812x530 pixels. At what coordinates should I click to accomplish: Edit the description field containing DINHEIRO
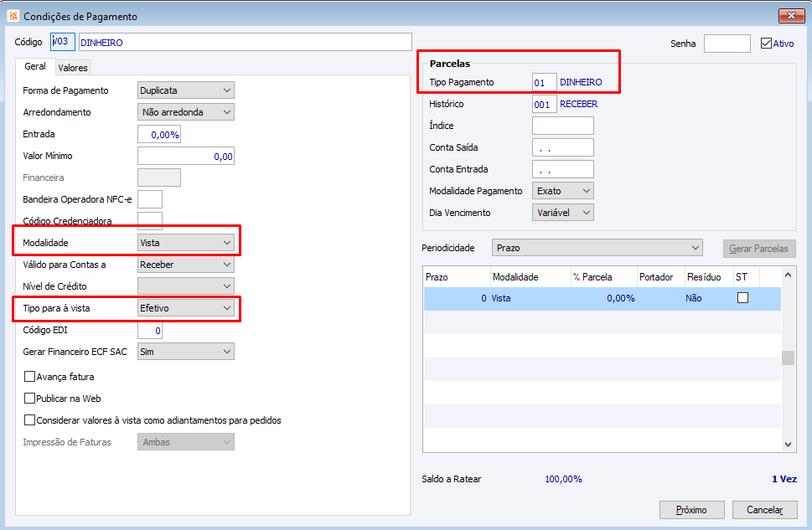246,42
